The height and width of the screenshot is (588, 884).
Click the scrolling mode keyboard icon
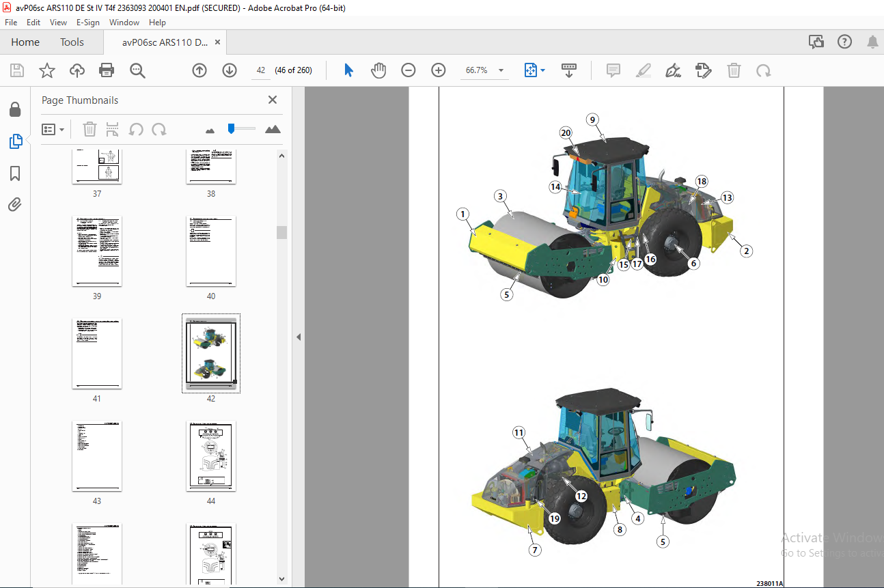click(x=569, y=70)
